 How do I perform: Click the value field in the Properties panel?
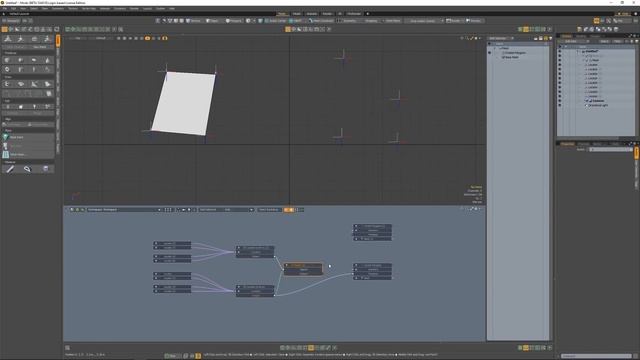[x=610, y=149]
